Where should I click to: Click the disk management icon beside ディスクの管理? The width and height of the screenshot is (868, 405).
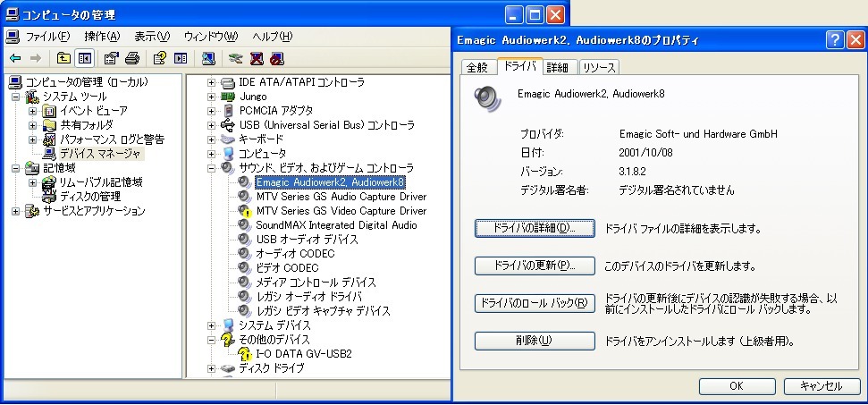(49, 197)
